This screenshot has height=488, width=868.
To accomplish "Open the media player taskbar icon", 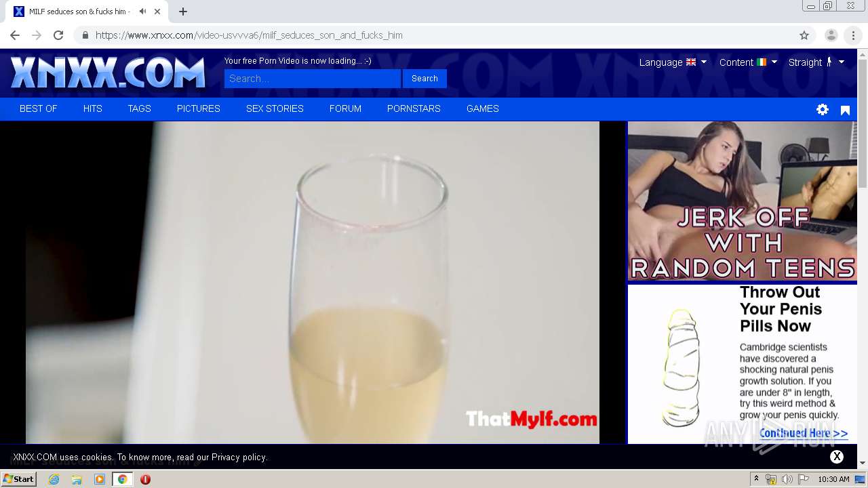I will [100, 479].
